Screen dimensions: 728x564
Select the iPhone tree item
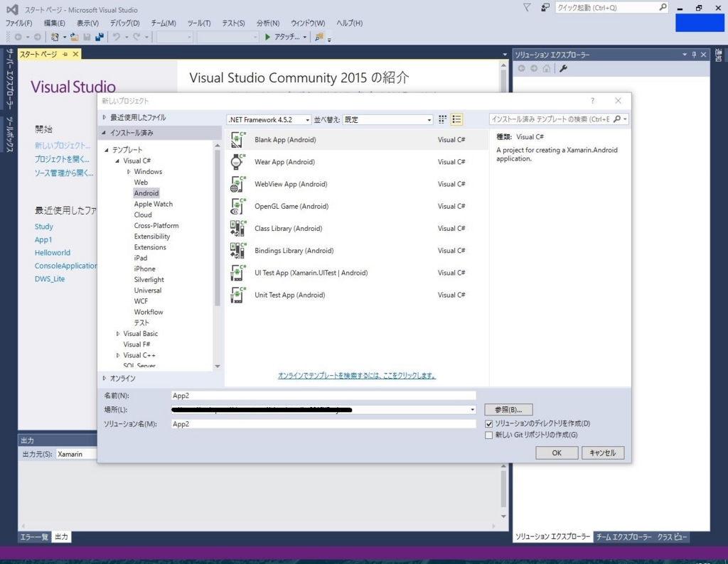(x=144, y=269)
